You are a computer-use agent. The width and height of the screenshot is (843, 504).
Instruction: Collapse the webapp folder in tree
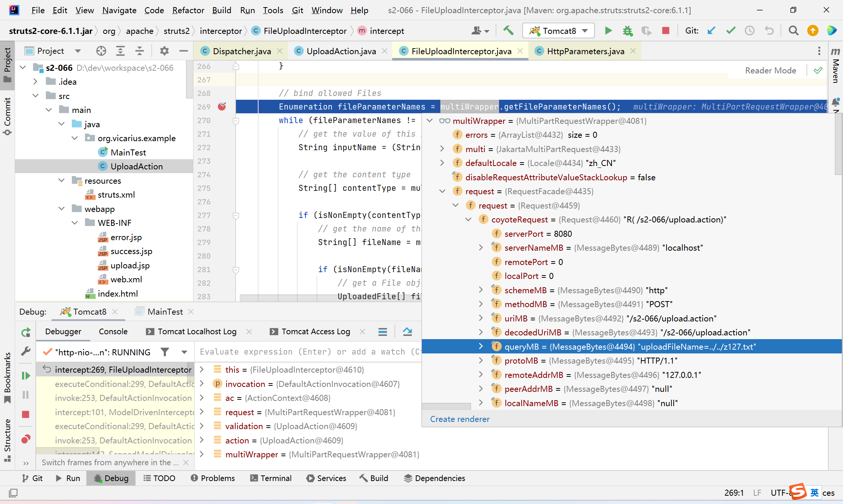coord(62,209)
